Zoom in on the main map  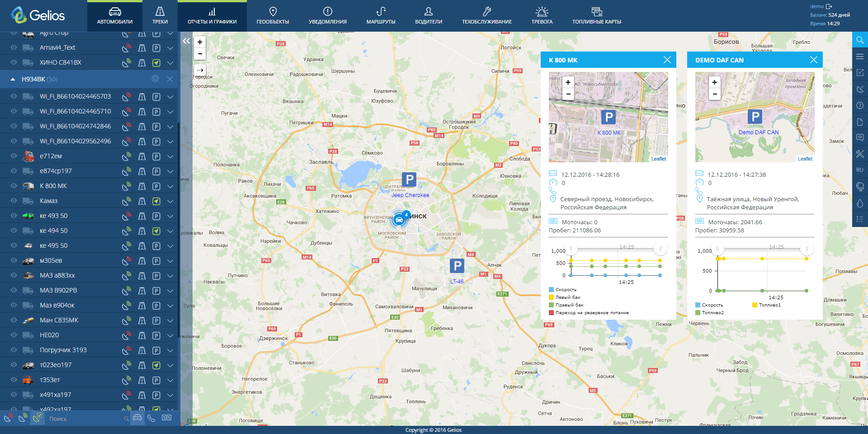click(x=200, y=42)
